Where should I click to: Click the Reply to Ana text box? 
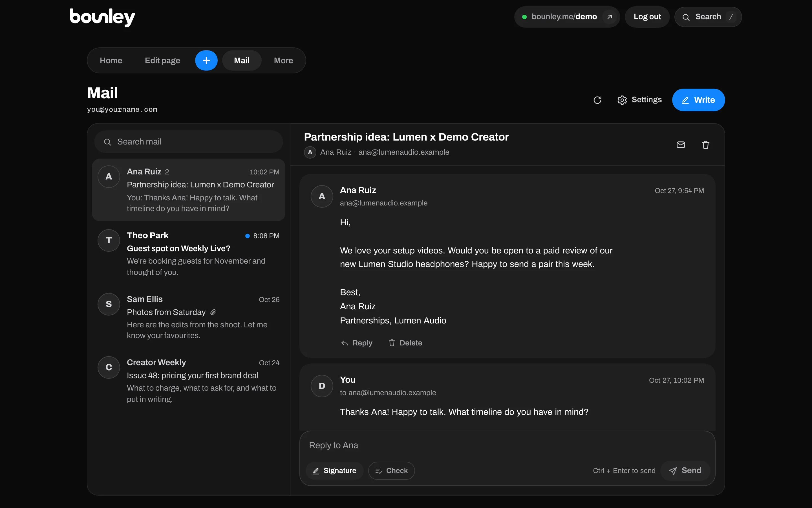click(507, 445)
